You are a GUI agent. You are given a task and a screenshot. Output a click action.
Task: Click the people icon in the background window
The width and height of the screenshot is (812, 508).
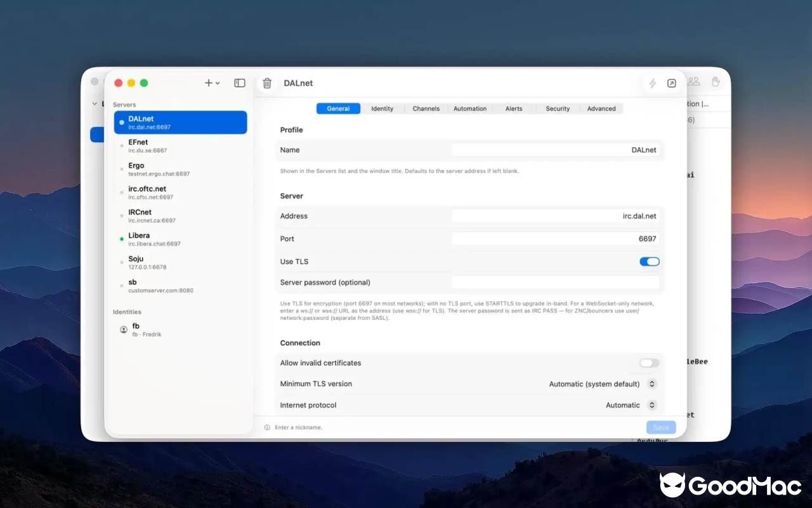[x=694, y=81]
